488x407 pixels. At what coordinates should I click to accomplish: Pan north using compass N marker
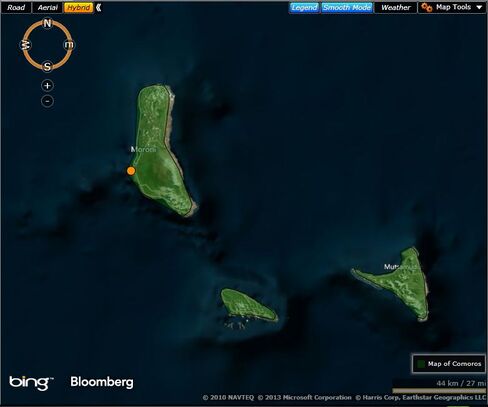point(47,23)
